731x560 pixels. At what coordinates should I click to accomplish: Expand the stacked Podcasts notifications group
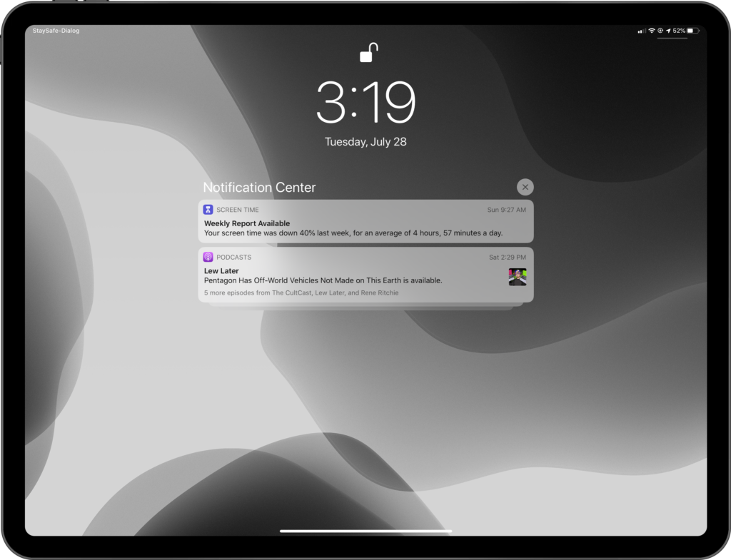tap(365, 305)
